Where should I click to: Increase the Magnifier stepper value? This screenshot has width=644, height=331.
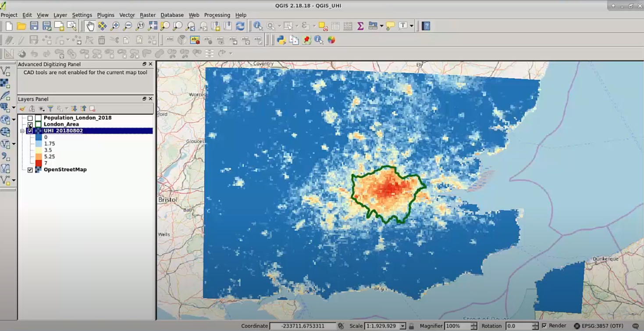click(x=474, y=324)
